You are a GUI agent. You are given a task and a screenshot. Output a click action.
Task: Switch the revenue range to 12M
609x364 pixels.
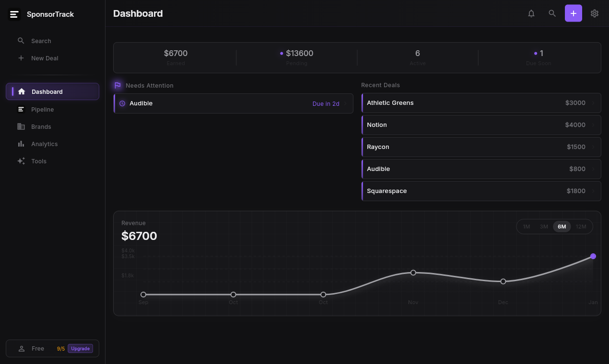581,227
